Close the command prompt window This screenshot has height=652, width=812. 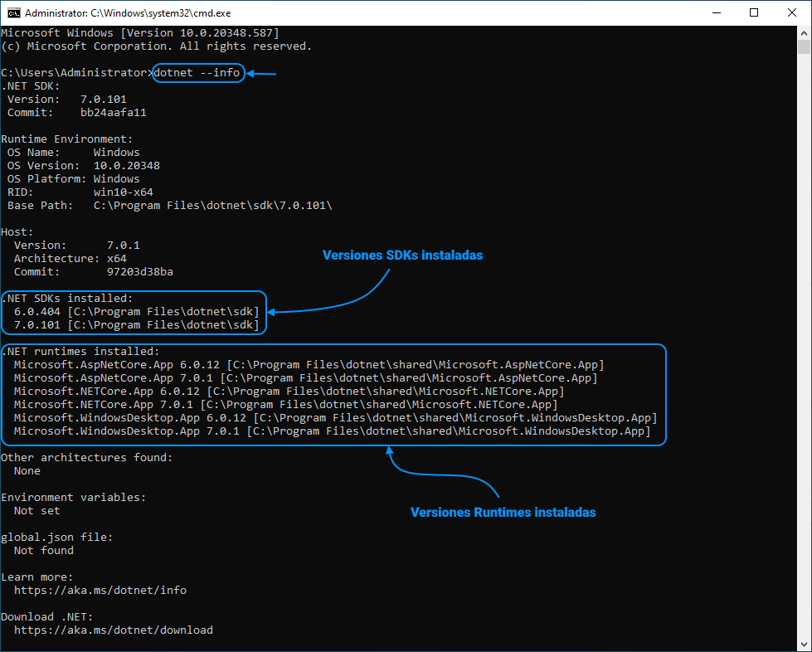pyautogui.click(x=792, y=13)
